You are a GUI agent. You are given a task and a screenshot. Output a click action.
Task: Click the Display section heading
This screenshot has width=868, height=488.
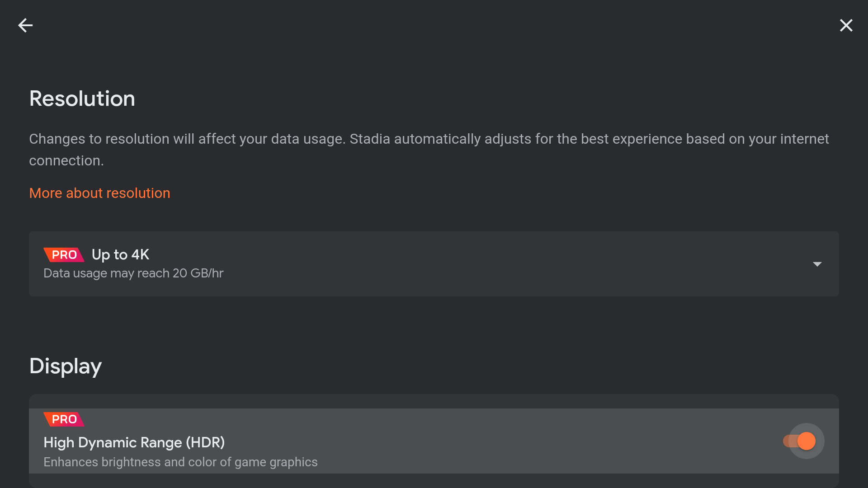[66, 366]
